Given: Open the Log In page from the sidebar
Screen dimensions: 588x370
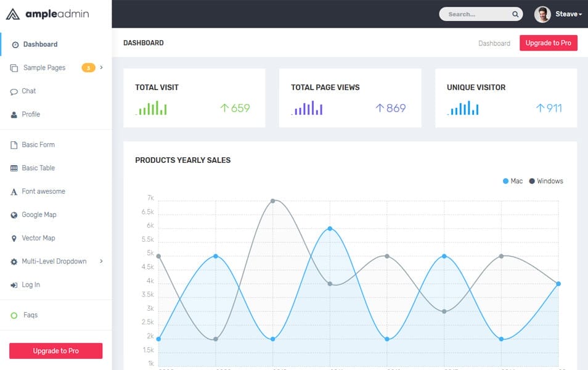Looking at the screenshot, I should pos(31,284).
